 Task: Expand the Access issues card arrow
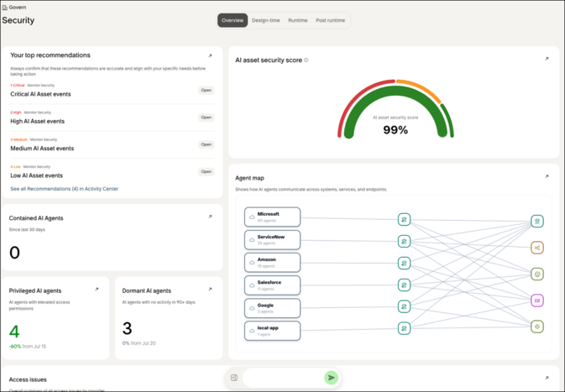pos(547,378)
